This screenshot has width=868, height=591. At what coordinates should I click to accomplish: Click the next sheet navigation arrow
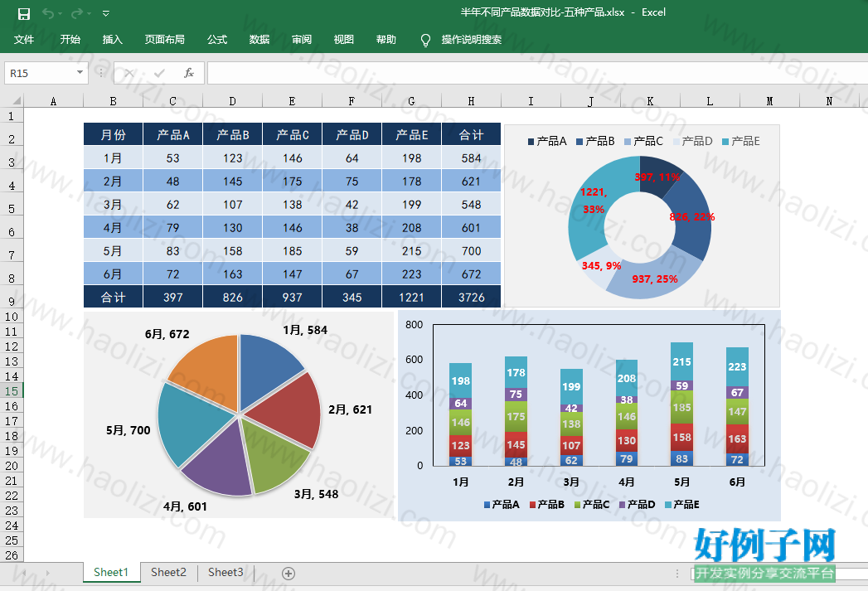(x=48, y=573)
